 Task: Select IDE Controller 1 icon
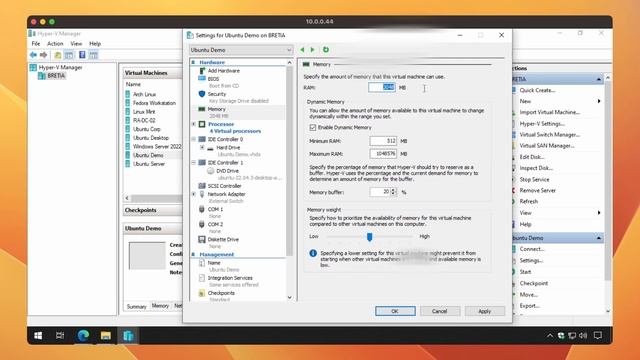point(202,162)
